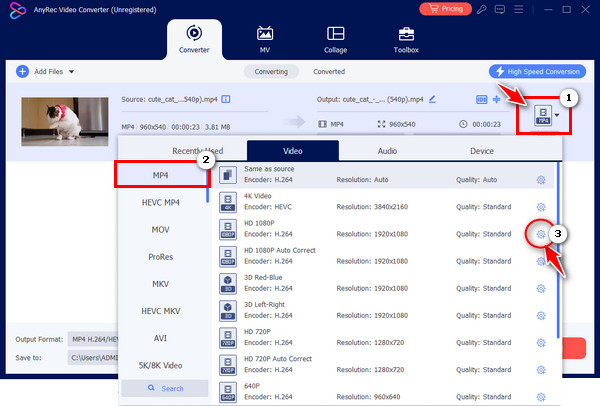Choose HEVC MP4 in format list
Image resolution: width=600 pixels, height=406 pixels.
pyautogui.click(x=161, y=202)
